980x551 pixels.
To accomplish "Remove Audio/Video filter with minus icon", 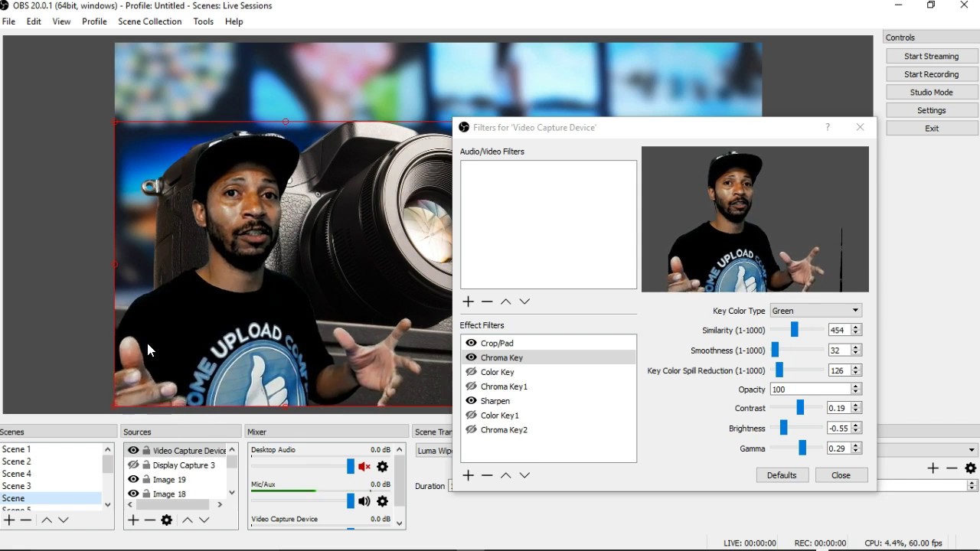I will coord(487,302).
